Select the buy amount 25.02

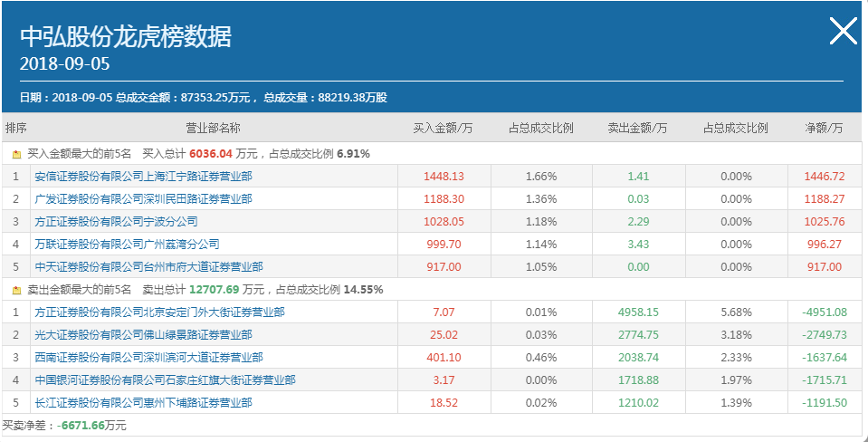pos(444,335)
